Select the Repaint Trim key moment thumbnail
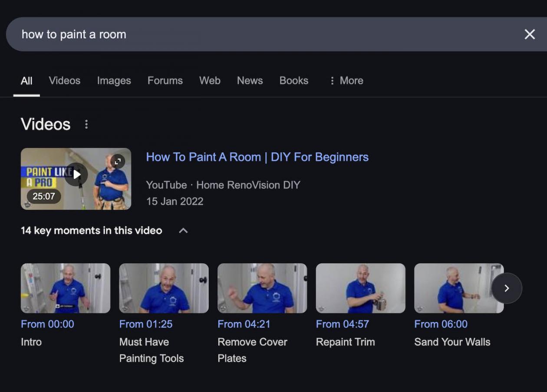 pos(360,288)
